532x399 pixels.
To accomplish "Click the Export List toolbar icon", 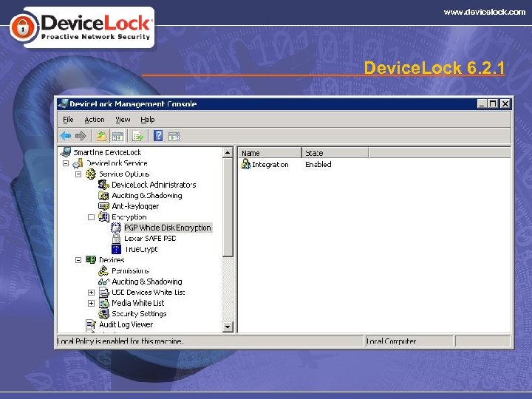I will pyautogui.click(x=138, y=137).
